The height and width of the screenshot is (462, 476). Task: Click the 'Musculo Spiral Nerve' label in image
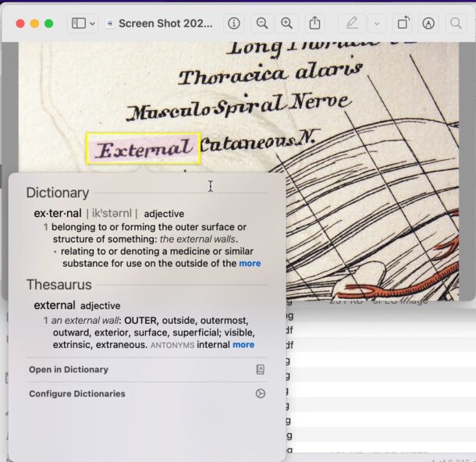(239, 107)
